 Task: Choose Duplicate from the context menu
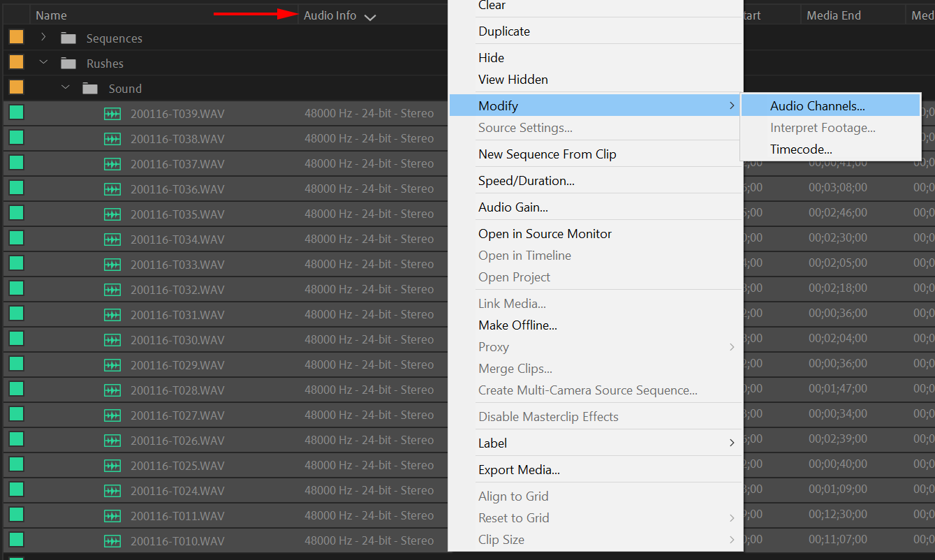(x=504, y=30)
